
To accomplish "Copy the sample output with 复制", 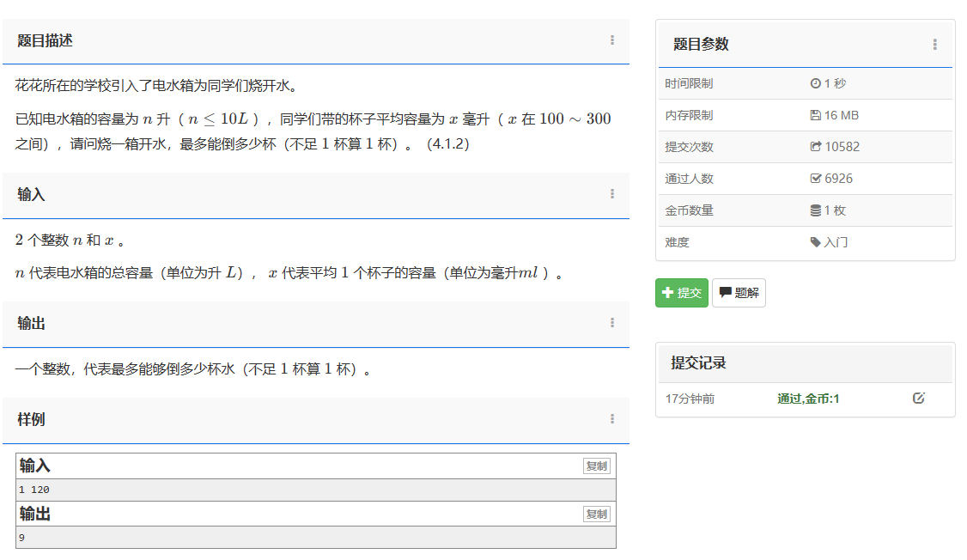I will (596, 514).
